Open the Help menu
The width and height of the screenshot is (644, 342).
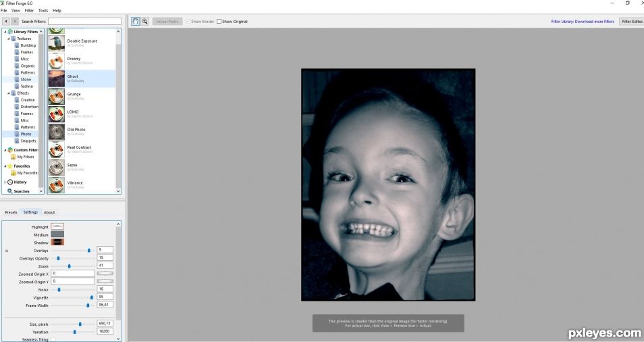tap(57, 11)
